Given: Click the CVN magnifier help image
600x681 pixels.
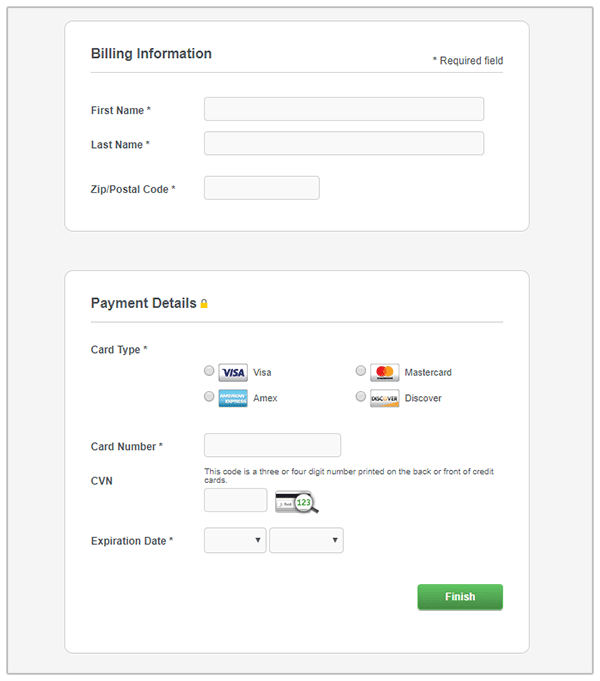Looking at the screenshot, I should pyautogui.click(x=296, y=501).
